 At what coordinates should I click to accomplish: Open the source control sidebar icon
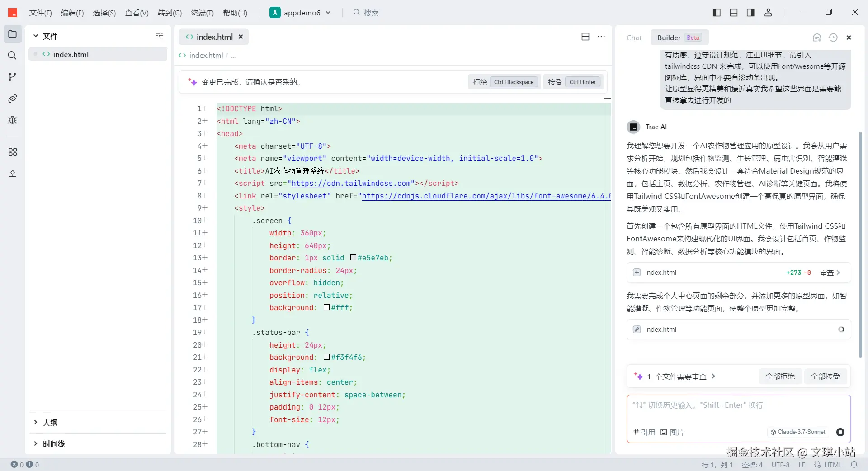pos(13,77)
